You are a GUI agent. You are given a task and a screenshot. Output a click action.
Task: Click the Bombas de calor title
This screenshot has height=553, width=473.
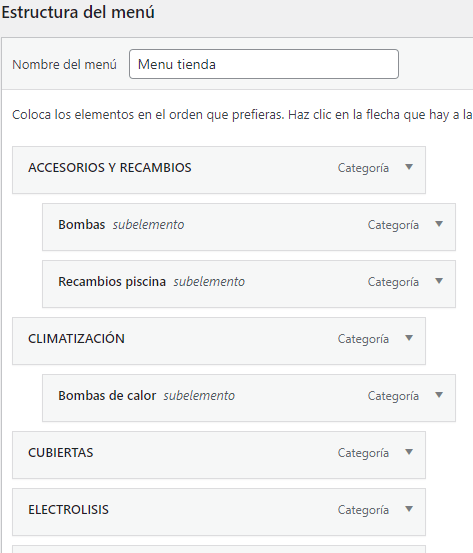tap(107, 396)
